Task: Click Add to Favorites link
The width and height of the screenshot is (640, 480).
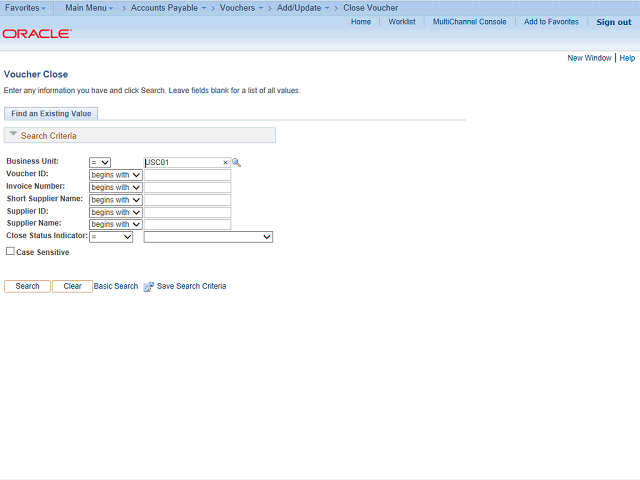Action: 551,22
